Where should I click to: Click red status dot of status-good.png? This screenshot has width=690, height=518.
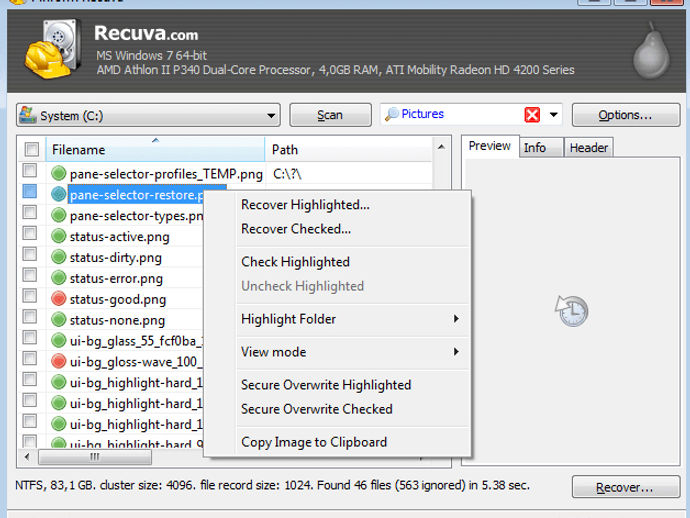[x=59, y=299]
